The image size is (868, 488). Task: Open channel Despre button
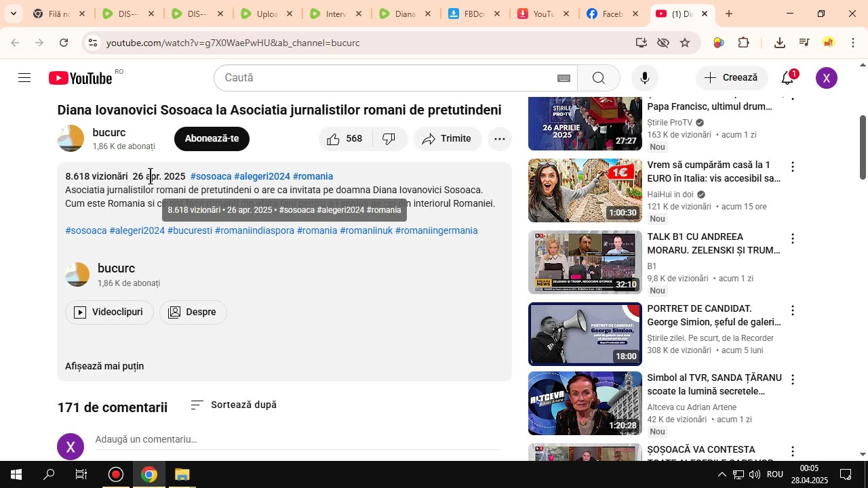click(193, 312)
